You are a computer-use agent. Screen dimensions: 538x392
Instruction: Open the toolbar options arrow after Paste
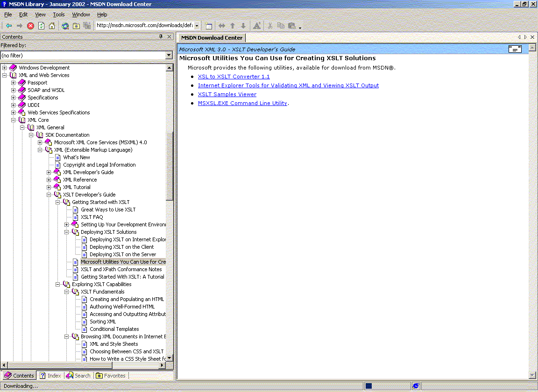(x=300, y=28)
